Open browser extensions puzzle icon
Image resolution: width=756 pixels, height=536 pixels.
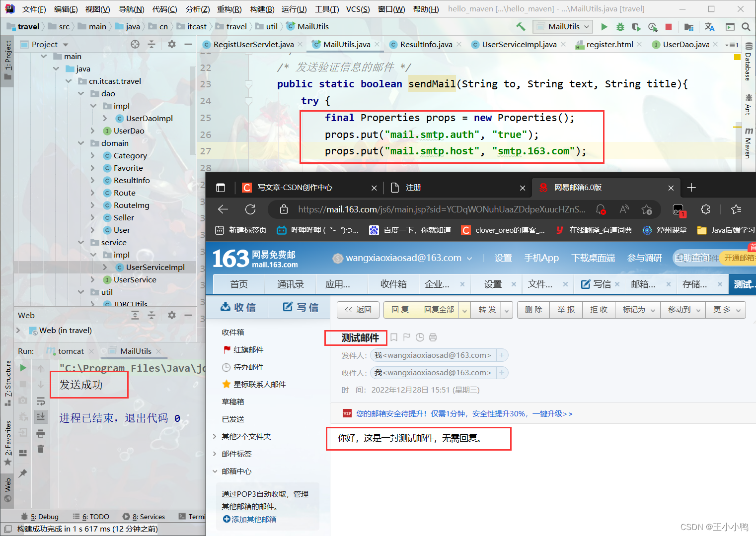(705, 209)
